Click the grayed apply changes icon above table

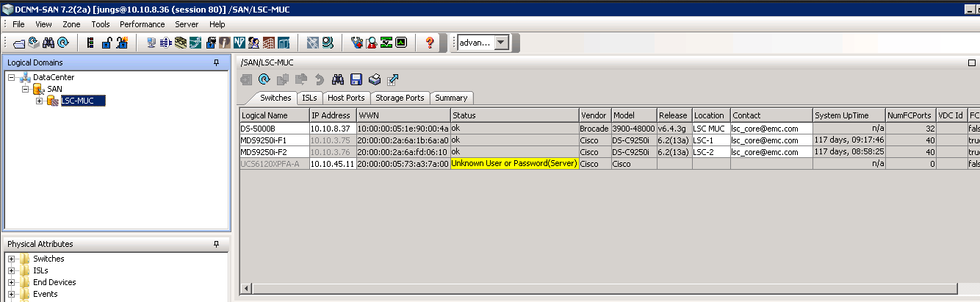(246, 79)
